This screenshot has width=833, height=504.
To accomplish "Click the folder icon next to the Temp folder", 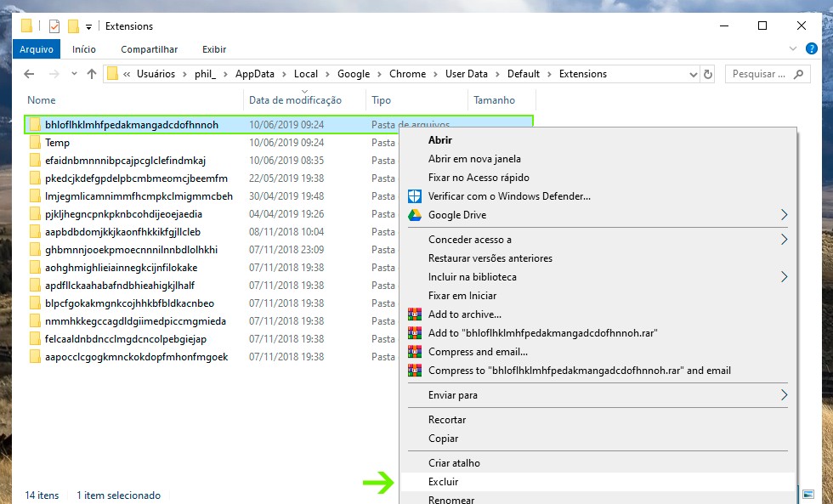I will click(35, 143).
